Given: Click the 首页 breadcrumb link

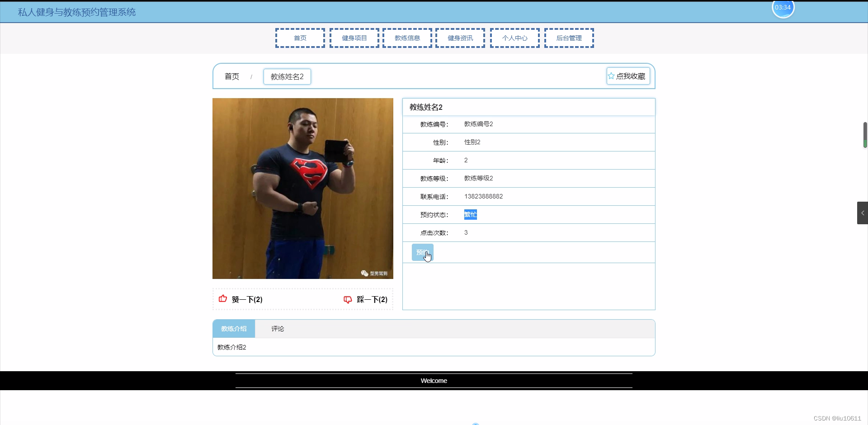Looking at the screenshot, I should click(x=231, y=76).
